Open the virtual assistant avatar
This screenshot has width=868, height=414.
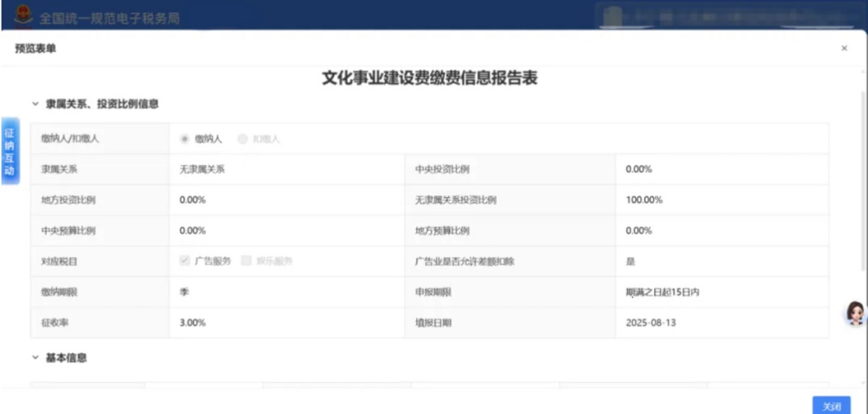click(x=855, y=313)
